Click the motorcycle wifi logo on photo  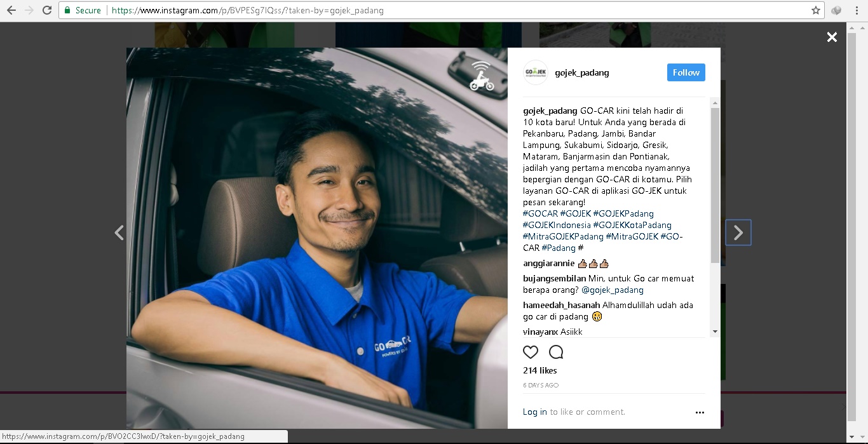click(482, 76)
